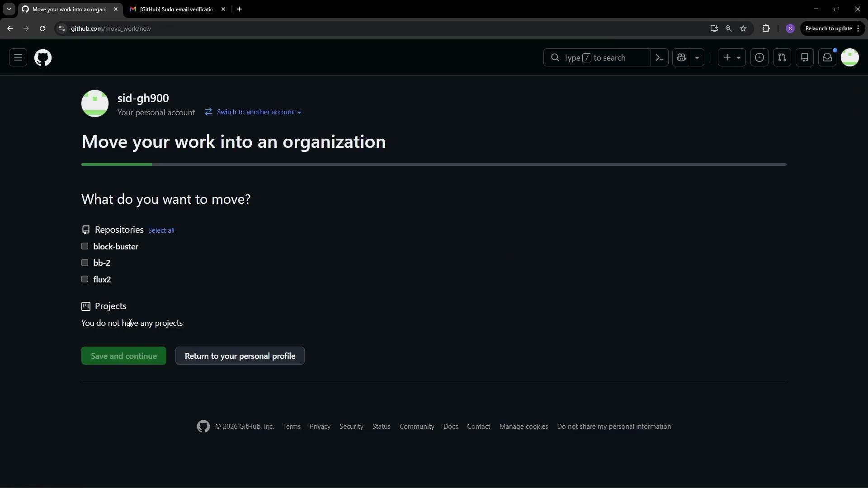
Task: Click the sid-gh900 username heading
Action: coord(143,98)
